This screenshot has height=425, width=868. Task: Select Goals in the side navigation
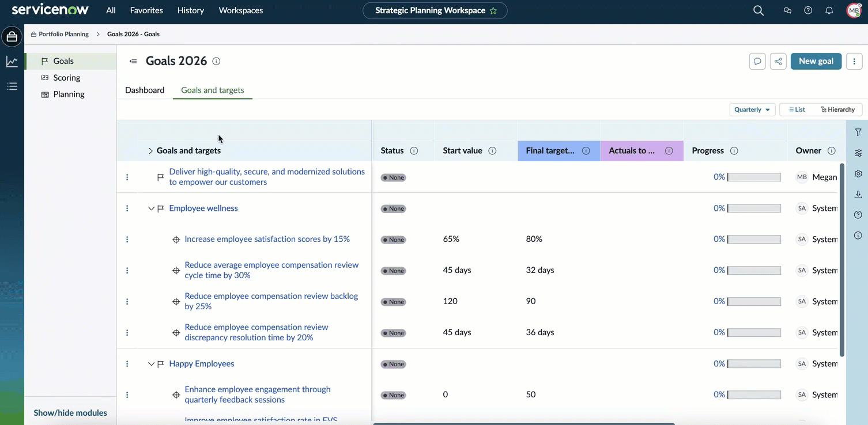71,61
